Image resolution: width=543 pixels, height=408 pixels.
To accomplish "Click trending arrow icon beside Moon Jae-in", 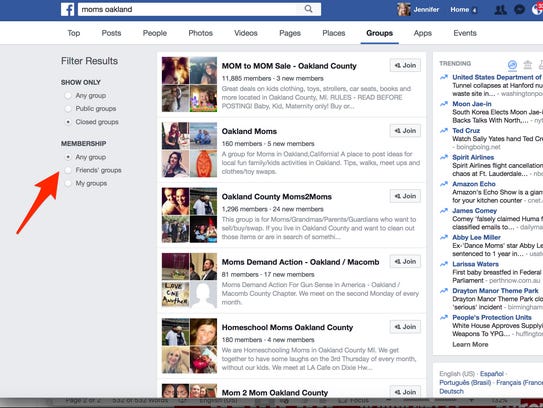I will (x=444, y=104).
